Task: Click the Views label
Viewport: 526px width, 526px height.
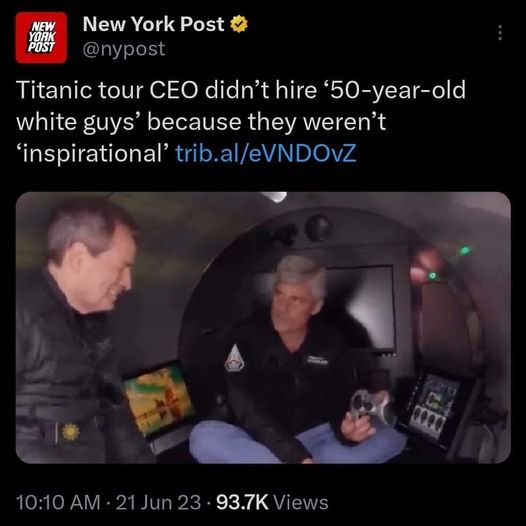Action: tap(301, 503)
